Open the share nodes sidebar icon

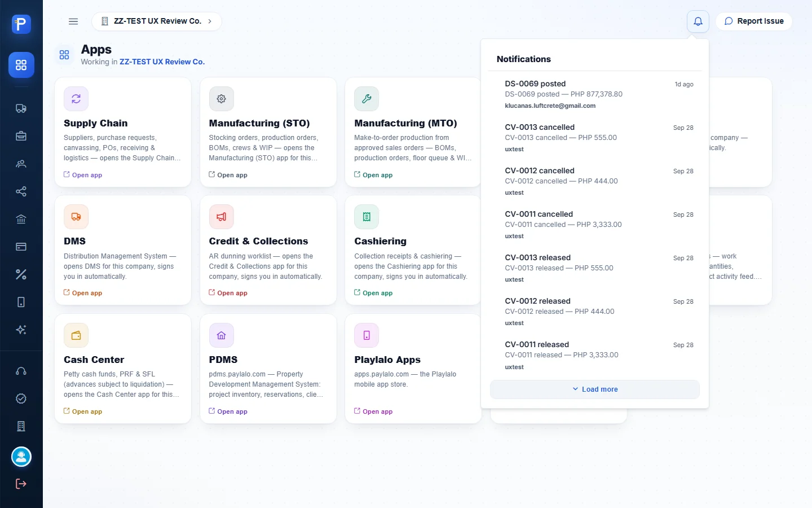click(21, 191)
